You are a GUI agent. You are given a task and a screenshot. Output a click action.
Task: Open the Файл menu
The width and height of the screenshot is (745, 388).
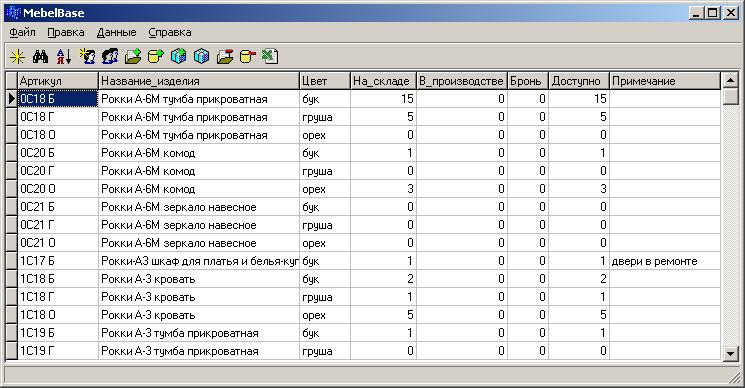point(22,32)
